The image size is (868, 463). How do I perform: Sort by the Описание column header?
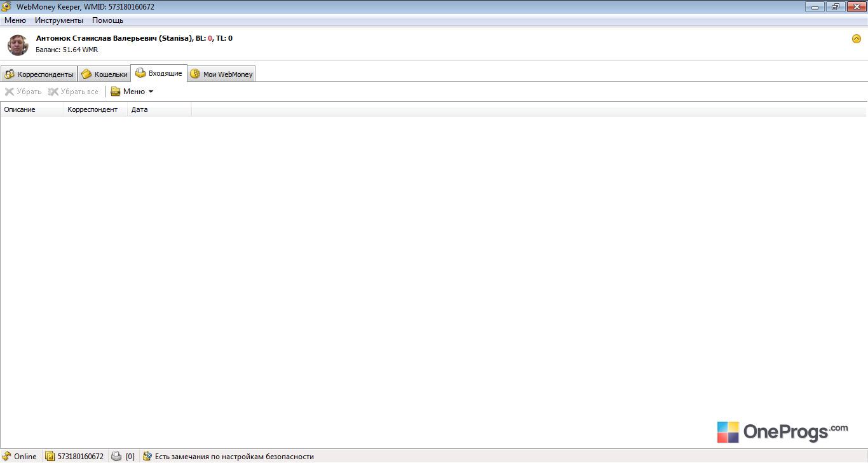[x=32, y=109]
